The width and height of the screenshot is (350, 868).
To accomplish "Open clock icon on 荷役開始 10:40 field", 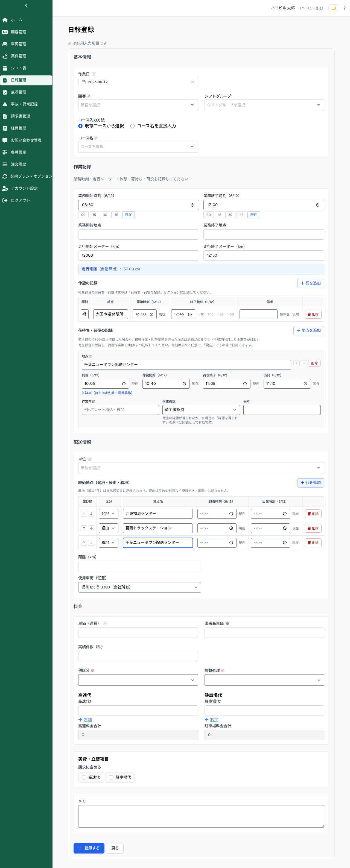I will point(184,384).
